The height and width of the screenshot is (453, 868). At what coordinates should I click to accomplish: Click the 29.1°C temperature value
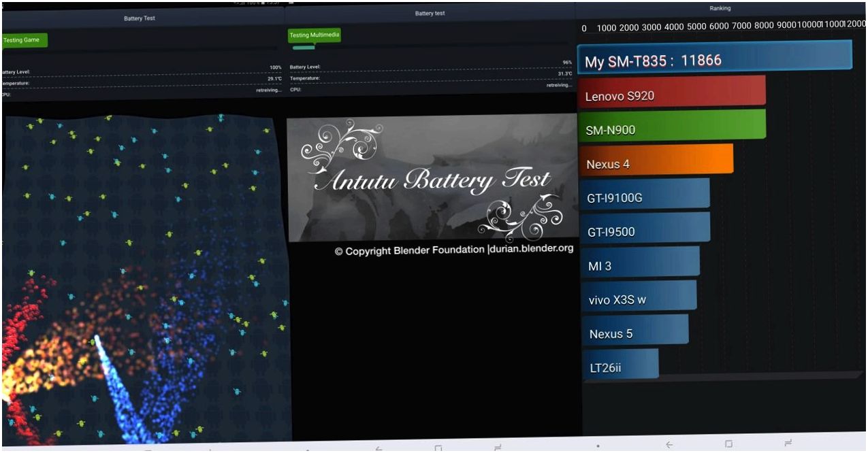point(274,79)
